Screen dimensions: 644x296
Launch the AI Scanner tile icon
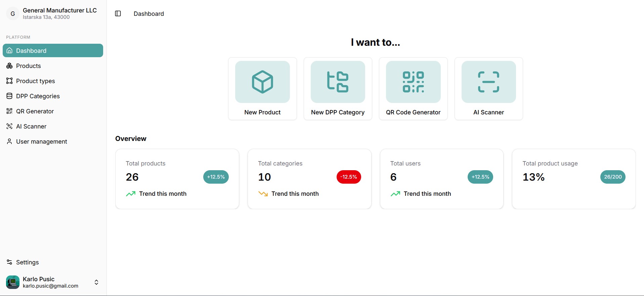point(488,82)
